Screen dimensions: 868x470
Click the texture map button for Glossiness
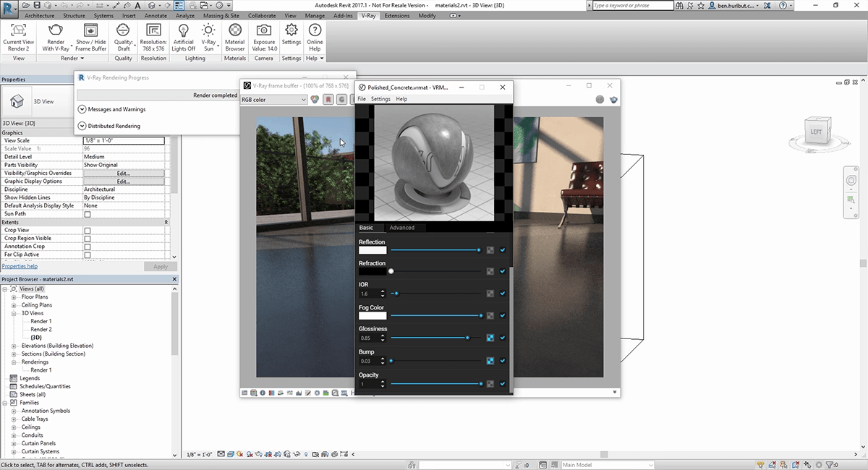490,338
